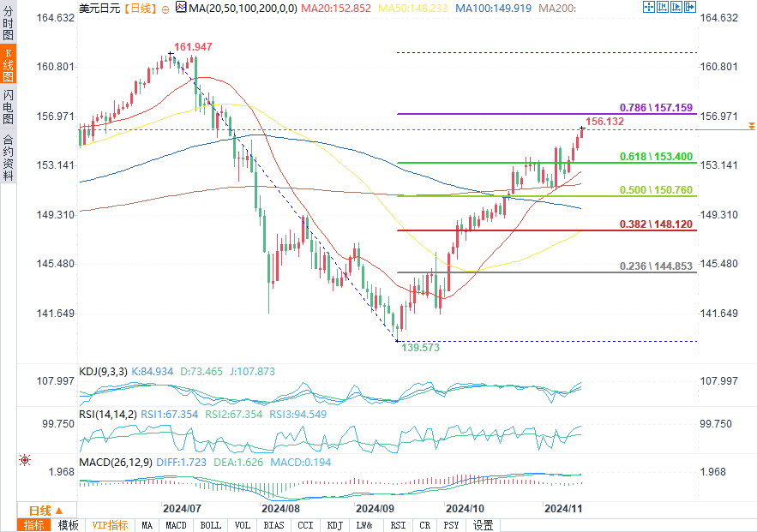Click the MACD:0.194 value
The height and width of the screenshot is (532, 757).
click(x=301, y=463)
